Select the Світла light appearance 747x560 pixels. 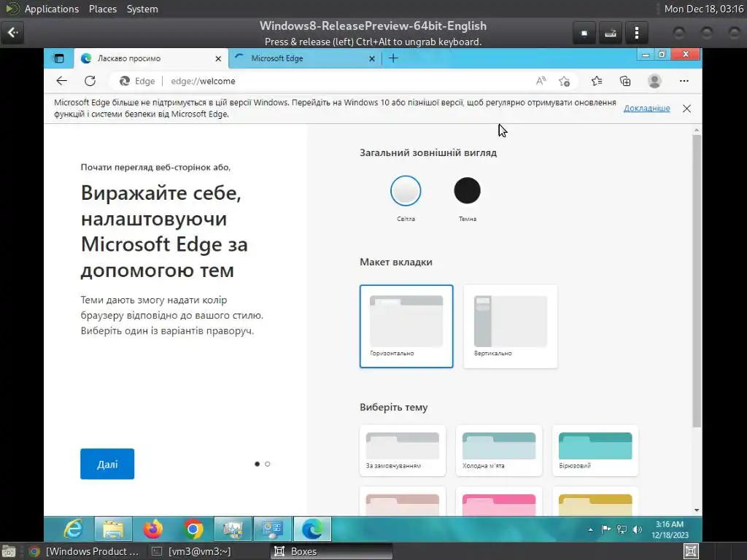tap(406, 191)
